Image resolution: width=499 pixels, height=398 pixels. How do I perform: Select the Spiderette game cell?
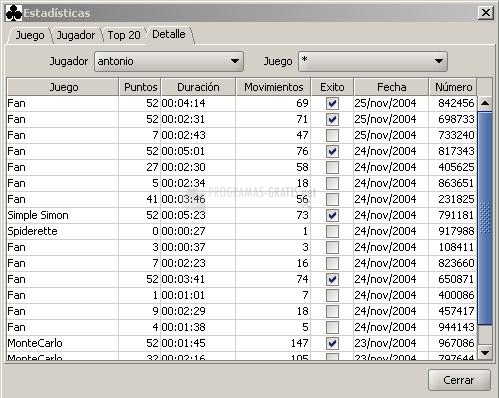(x=62, y=231)
